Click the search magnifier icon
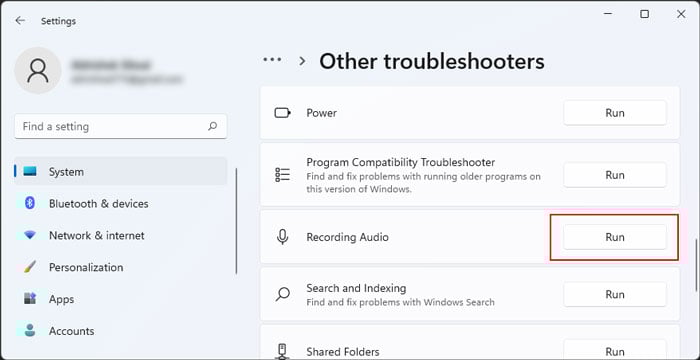The image size is (700, 360). pyautogui.click(x=212, y=126)
